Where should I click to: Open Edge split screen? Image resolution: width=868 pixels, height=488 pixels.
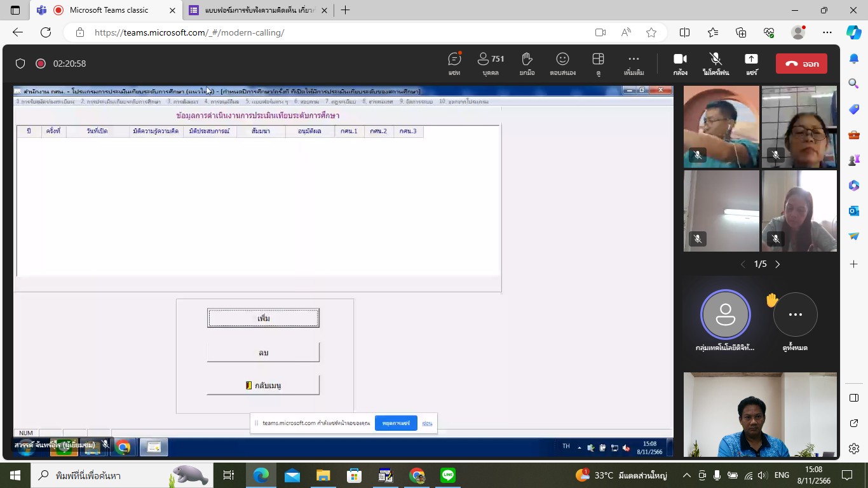coord(684,32)
